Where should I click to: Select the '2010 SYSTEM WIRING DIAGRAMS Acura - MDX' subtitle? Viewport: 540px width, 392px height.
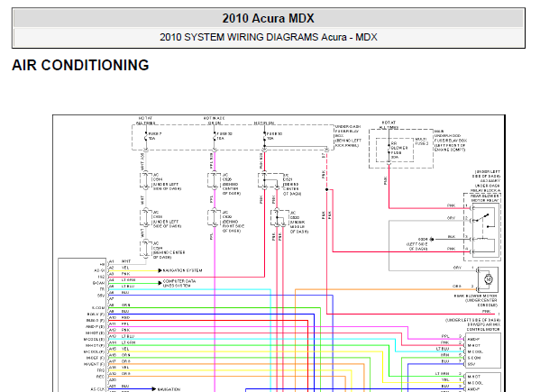click(x=269, y=37)
